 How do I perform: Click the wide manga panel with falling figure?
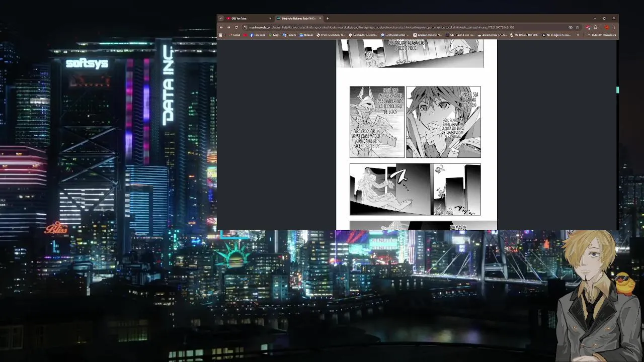[x=415, y=190]
